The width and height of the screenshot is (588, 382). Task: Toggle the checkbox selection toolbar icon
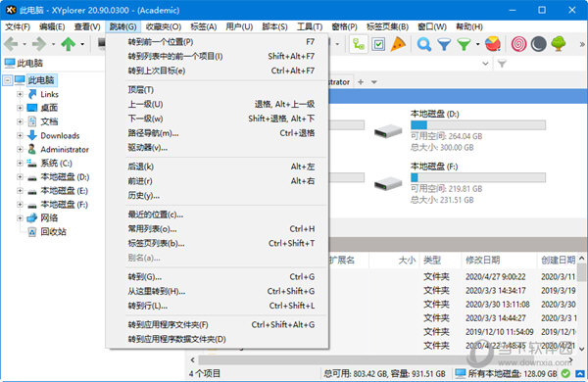(x=378, y=44)
